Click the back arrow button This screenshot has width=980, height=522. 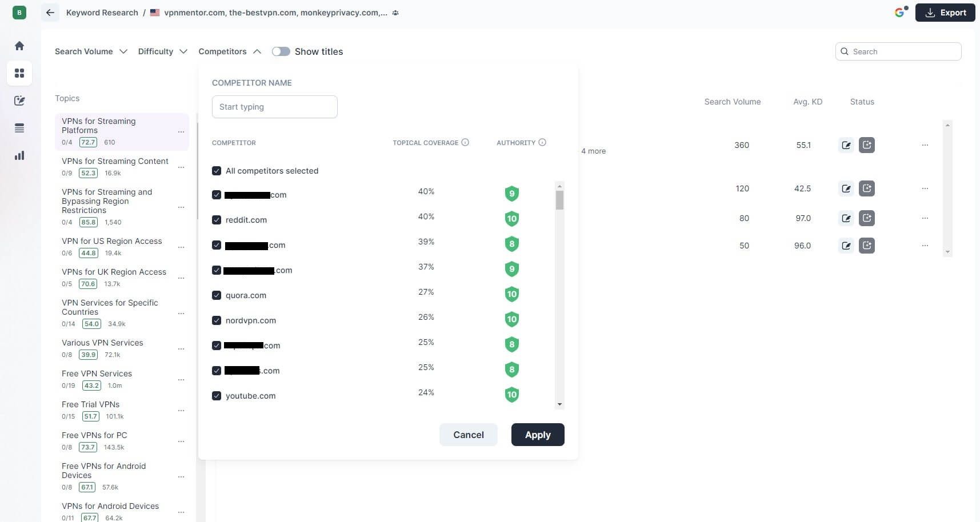click(x=50, y=13)
